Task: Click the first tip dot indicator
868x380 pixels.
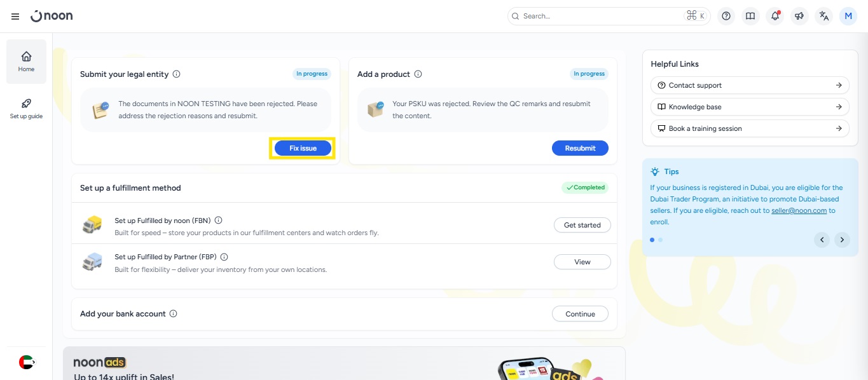Action: click(x=652, y=240)
